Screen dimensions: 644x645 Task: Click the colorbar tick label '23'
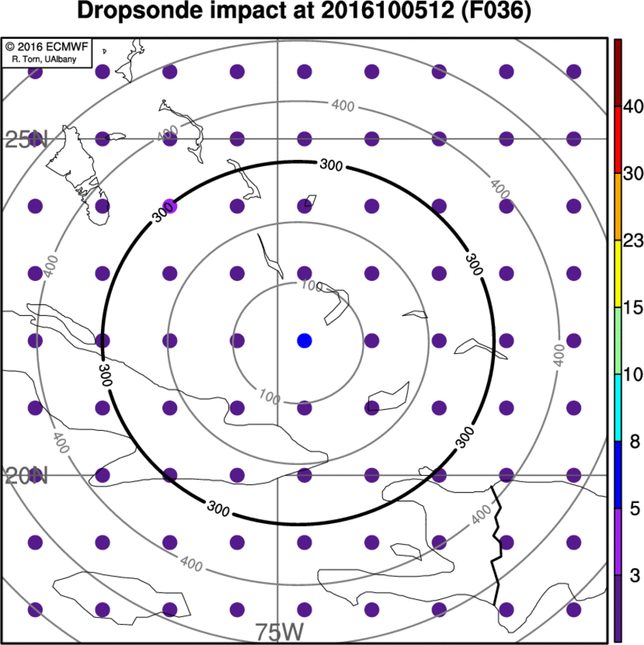[x=633, y=241]
